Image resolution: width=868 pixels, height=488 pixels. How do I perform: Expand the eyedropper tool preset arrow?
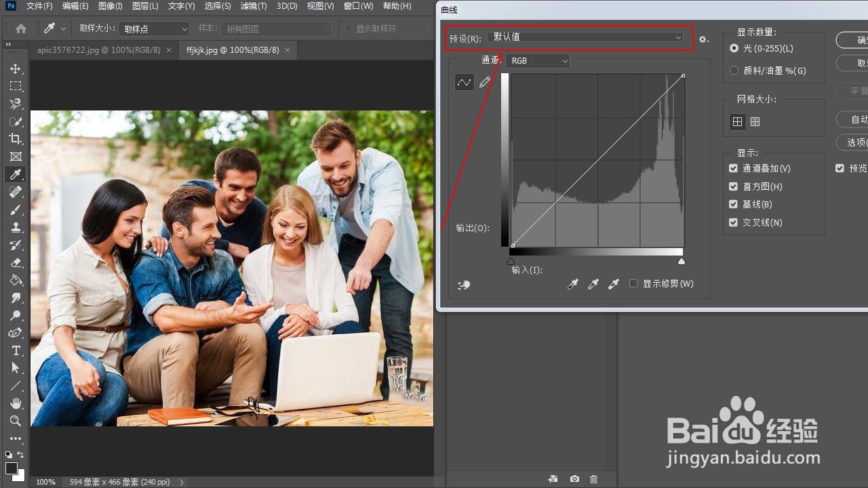[x=63, y=28]
